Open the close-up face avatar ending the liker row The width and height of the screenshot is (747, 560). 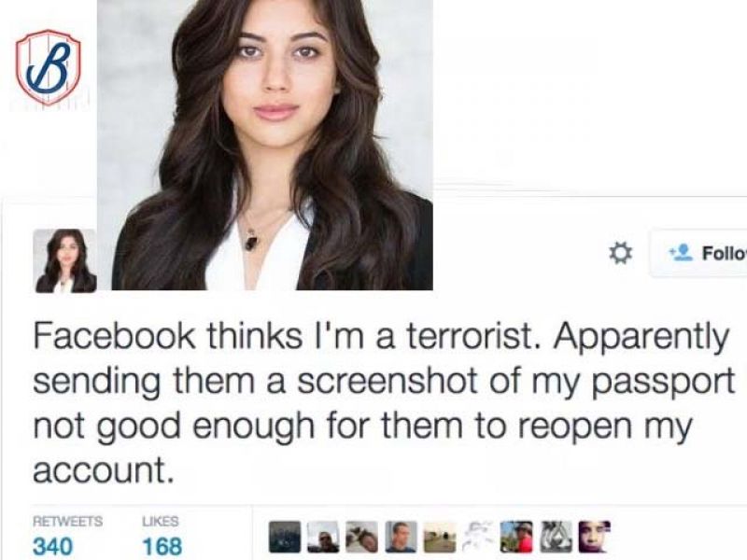point(594,537)
